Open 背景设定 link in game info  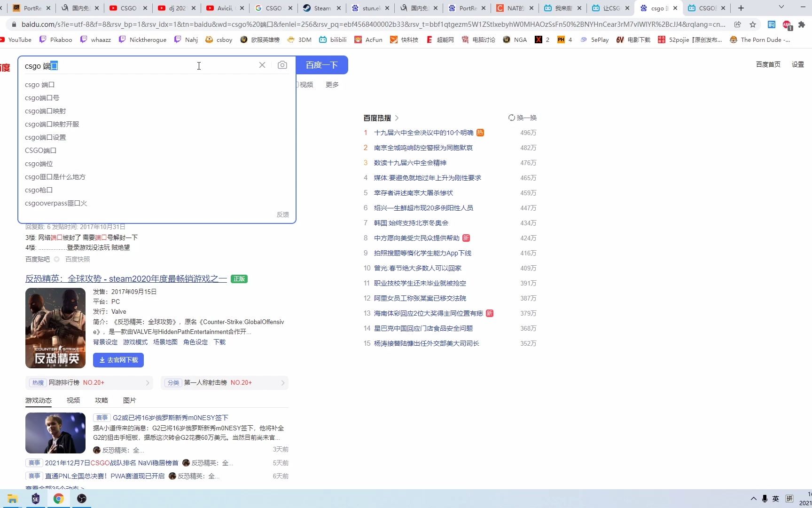tap(105, 342)
